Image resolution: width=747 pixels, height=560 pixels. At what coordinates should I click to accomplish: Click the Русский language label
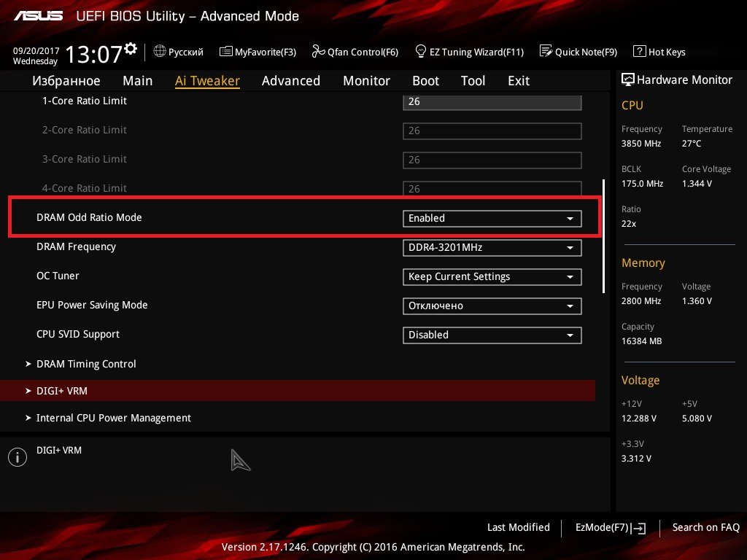[x=186, y=52]
